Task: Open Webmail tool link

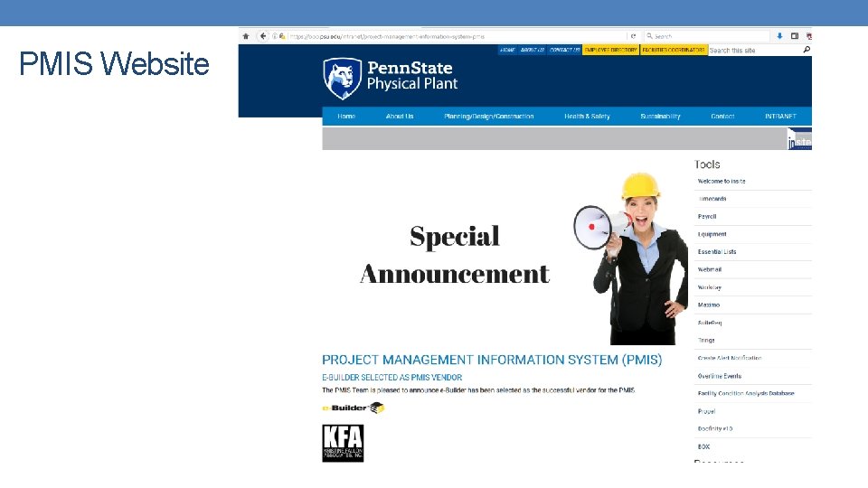Action: coord(709,270)
